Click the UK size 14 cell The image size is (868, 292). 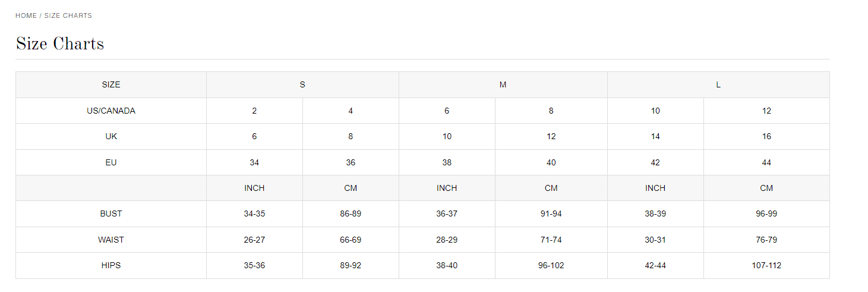[655, 136]
